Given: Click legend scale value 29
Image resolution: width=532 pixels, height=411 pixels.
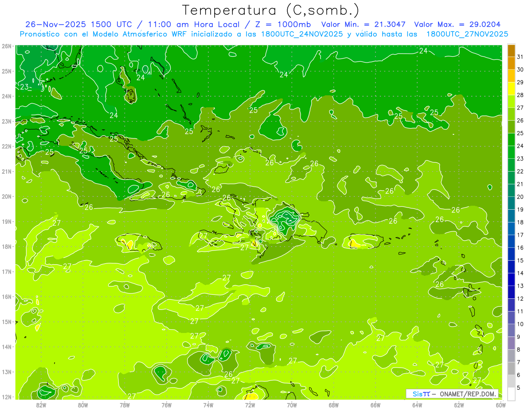Looking at the screenshot, I should click(520, 82).
